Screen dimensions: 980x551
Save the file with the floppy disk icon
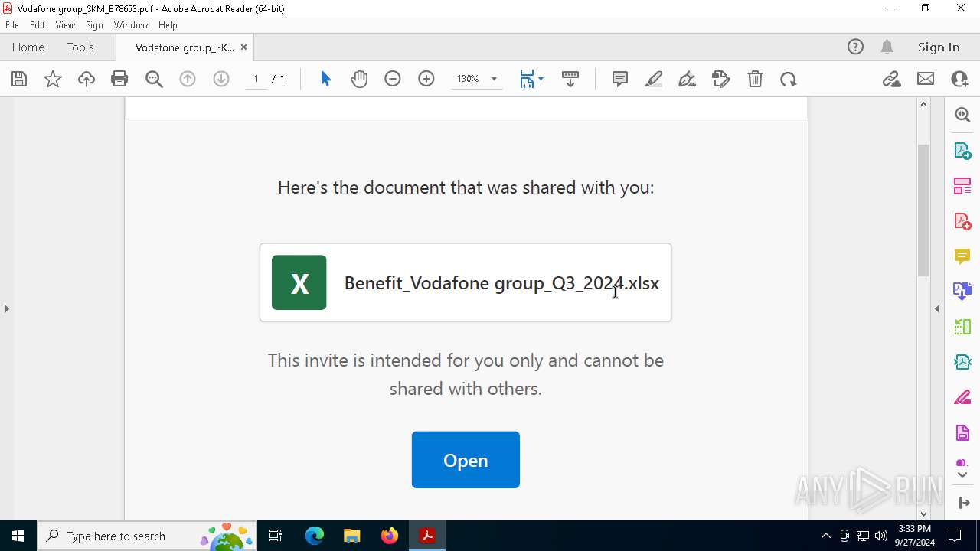point(19,79)
